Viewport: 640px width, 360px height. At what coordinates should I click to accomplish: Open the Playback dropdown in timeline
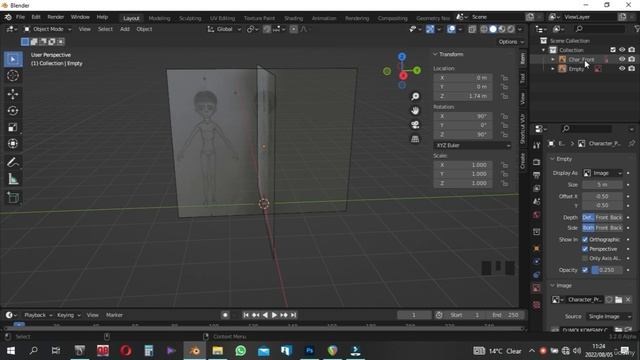tap(38, 315)
